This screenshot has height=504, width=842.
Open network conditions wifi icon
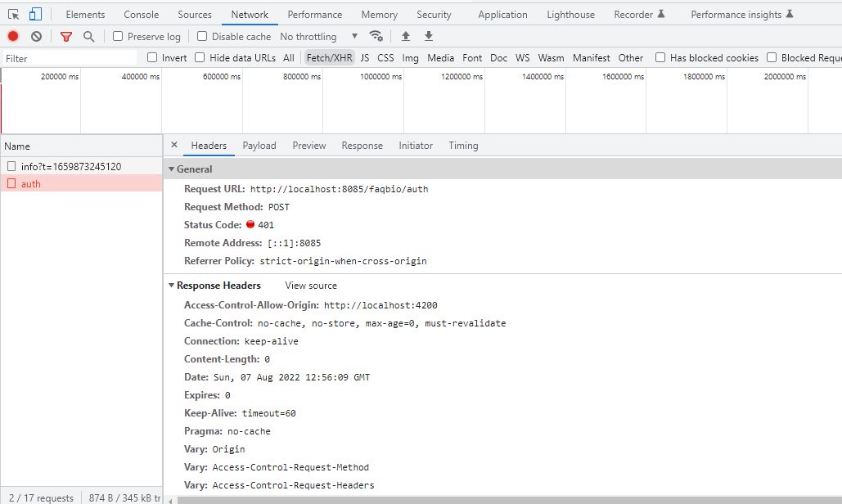[376, 36]
